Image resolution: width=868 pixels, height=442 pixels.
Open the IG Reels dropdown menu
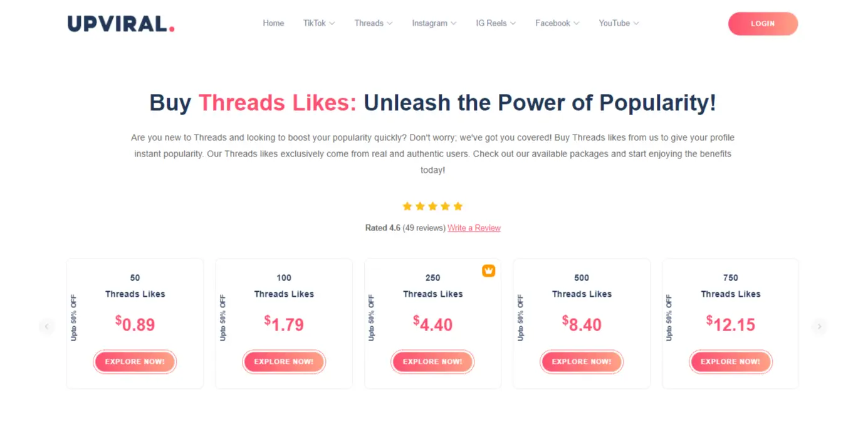pos(496,23)
